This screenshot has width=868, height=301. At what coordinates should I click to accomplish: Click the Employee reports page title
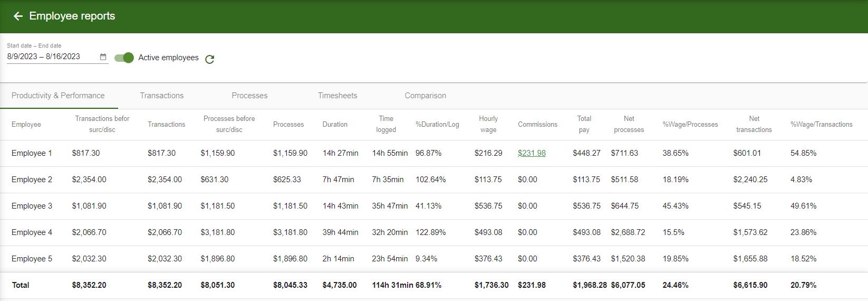click(72, 16)
